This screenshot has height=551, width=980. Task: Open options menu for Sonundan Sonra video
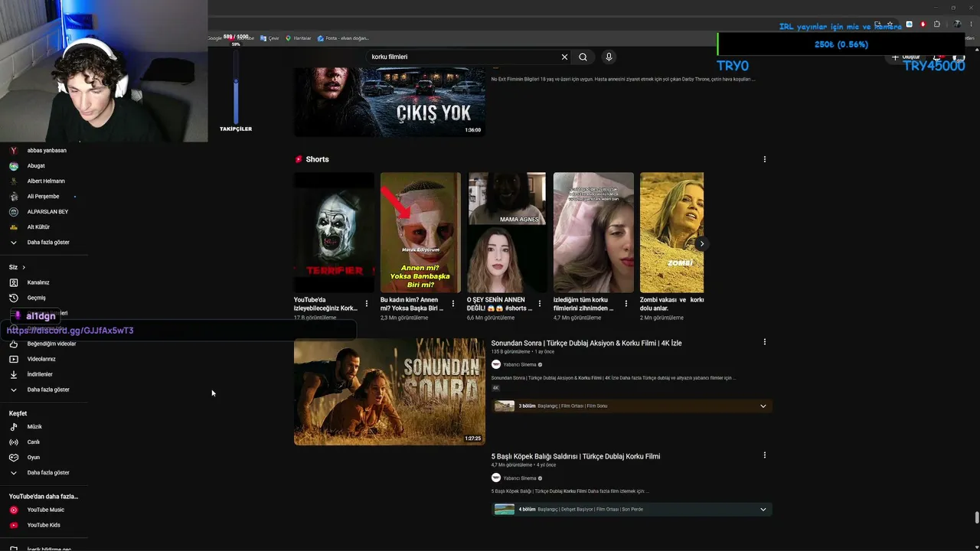pyautogui.click(x=764, y=342)
